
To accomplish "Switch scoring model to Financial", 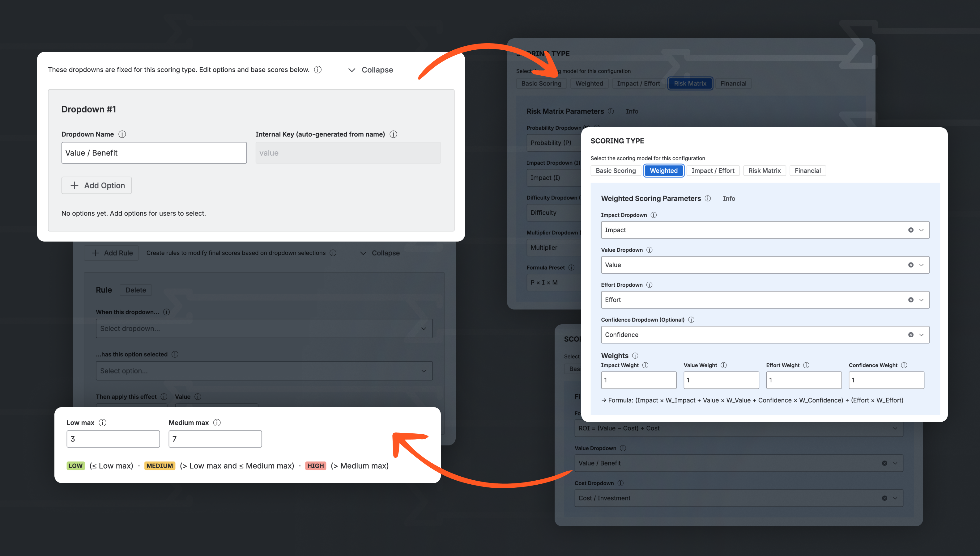I will coord(808,170).
